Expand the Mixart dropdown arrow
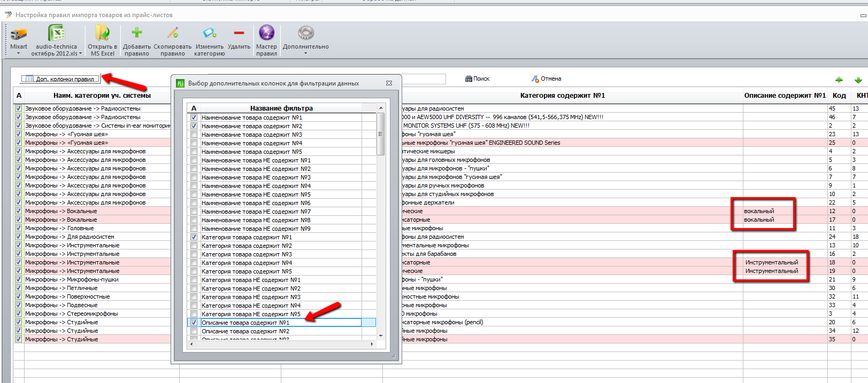This screenshot has width=868, height=383. [x=18, y=53]
